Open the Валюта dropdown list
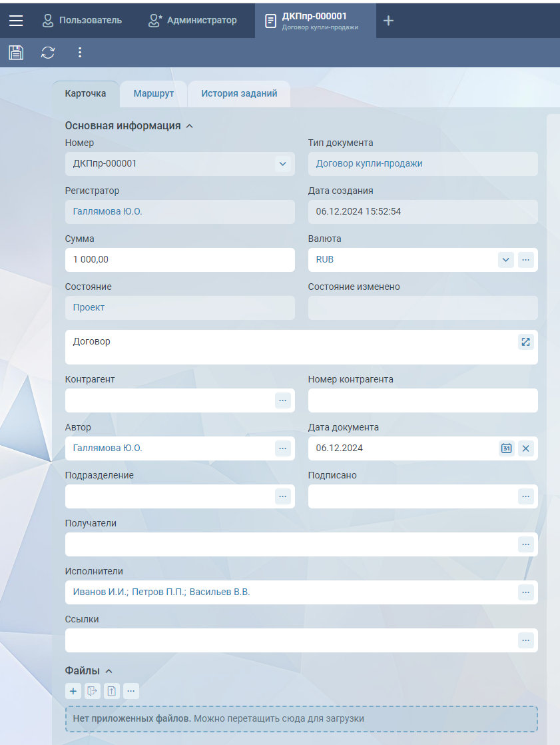560x745 pixels. [505, 260]
